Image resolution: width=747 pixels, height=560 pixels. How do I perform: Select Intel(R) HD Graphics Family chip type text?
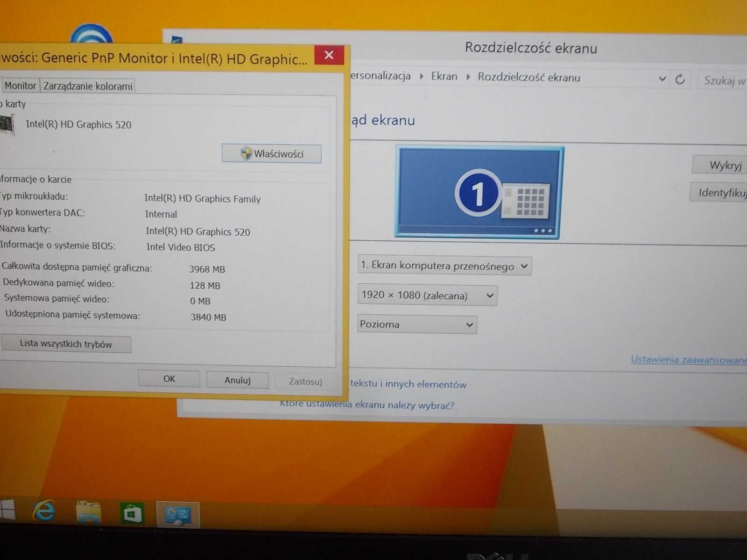pos(203,198)
